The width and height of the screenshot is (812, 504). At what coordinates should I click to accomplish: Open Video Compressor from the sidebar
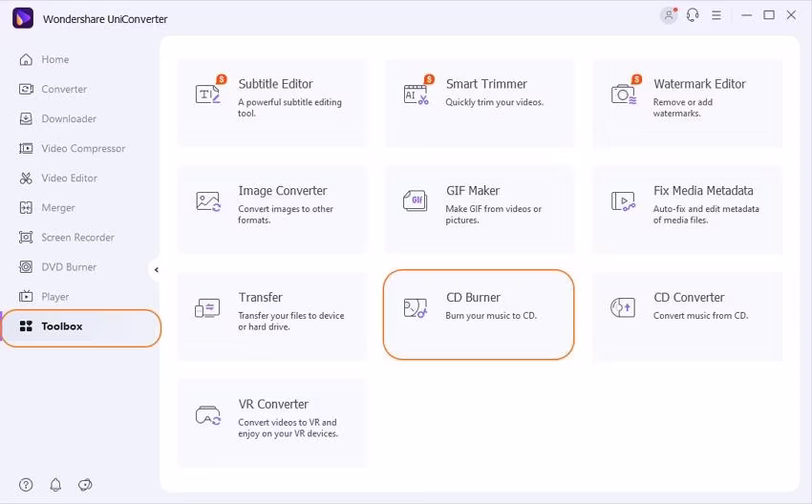pyautogui.click(x=82, y=148)
